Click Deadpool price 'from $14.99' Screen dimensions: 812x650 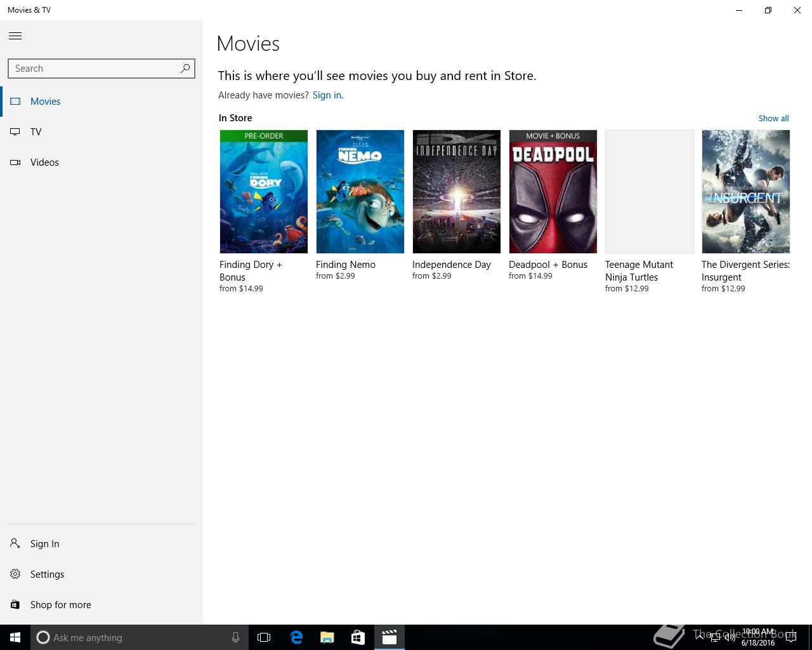pos(530,276)
